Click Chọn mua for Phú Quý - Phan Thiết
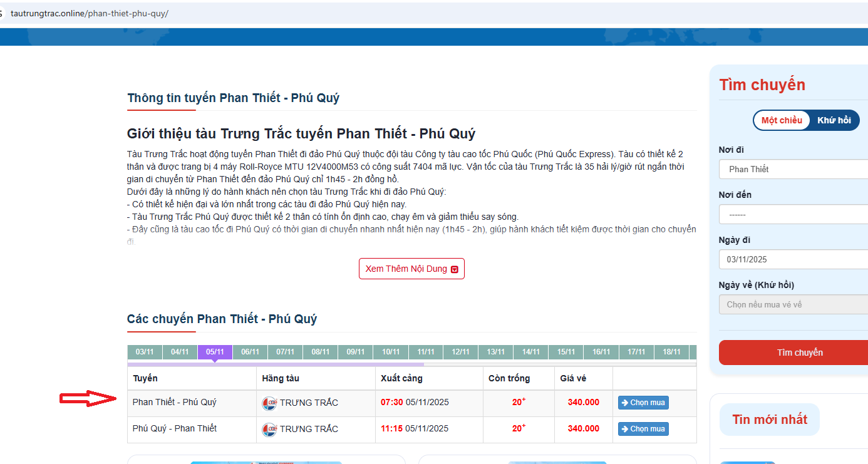The width and height of the screenshot is (868, 464). [x=643, y=429]
